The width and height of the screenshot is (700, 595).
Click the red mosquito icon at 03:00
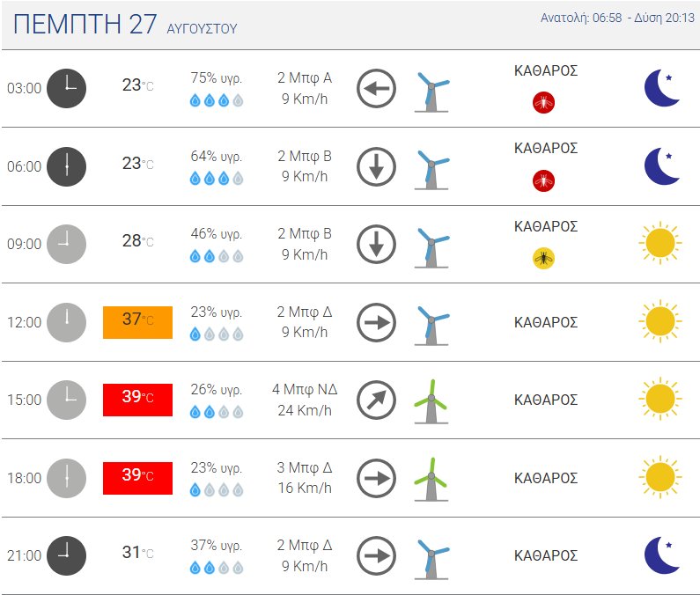tap(543, 103)
